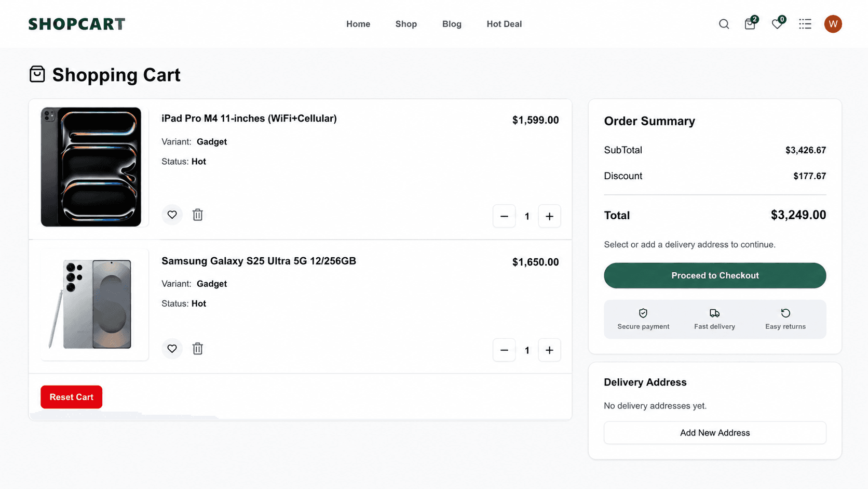The image size is (868, 489).
Task: Open the wishlist heart icon in header
Action: coord(778,23)
